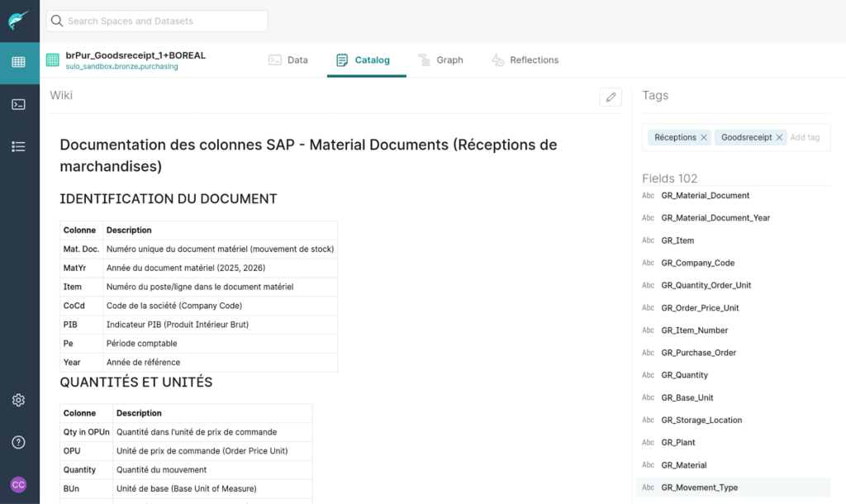
Task: Click the Dremio narwhal logo icon
Action: pyautogui.click(x=18, y=21)
